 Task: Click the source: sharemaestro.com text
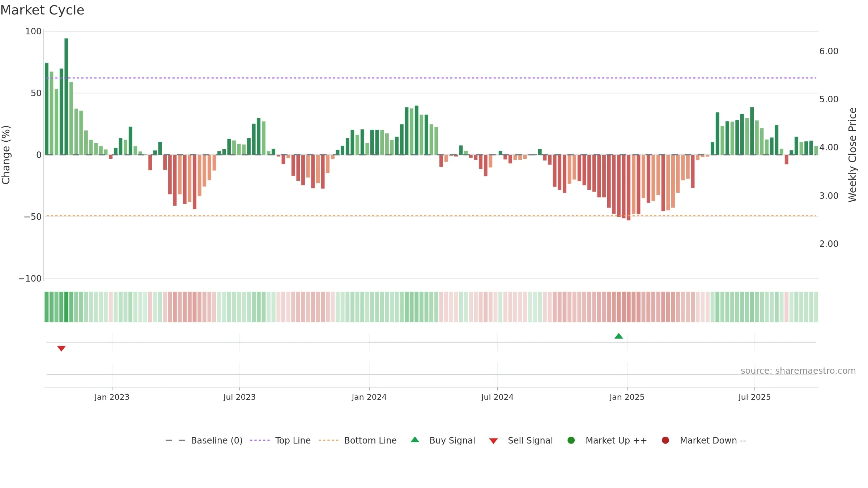click(x=798, y=371)
